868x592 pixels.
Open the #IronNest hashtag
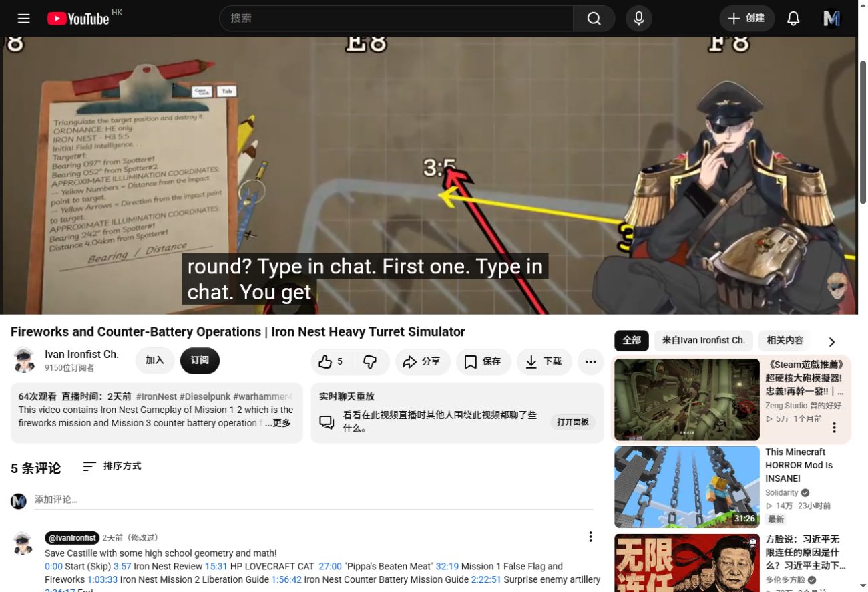156,396
